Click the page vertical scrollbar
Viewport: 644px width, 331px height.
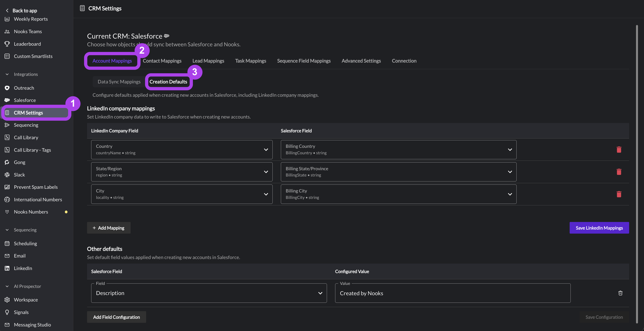(x=637, y=174)
